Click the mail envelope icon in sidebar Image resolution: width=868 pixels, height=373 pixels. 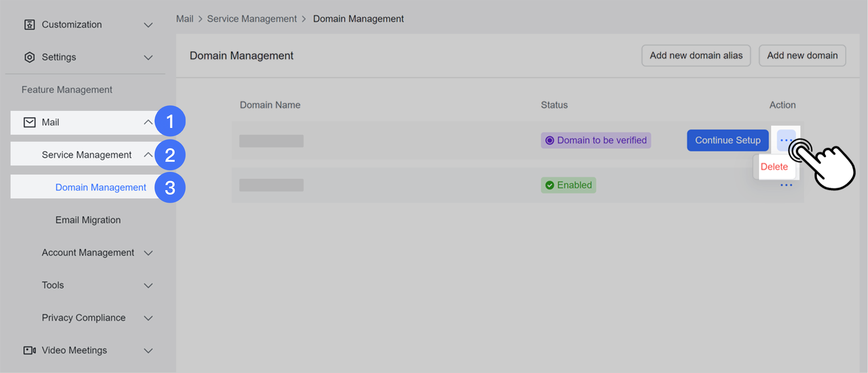[29, 122]
